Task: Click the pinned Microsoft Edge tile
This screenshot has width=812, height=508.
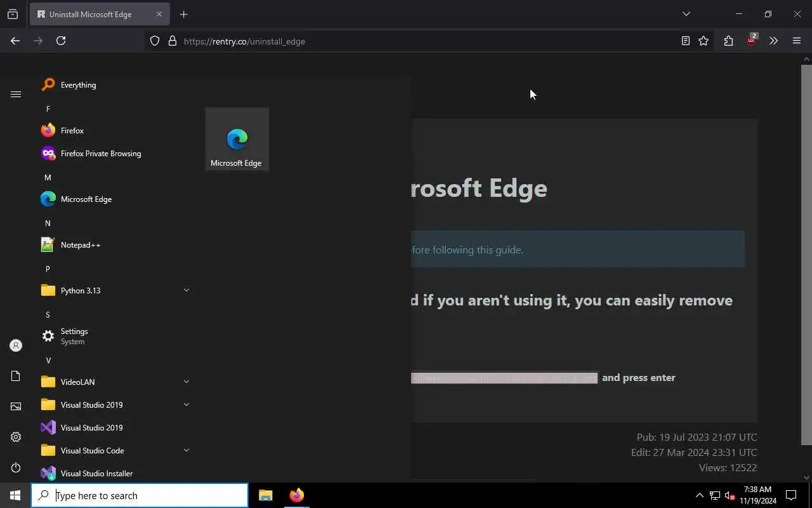Action: 237,139
